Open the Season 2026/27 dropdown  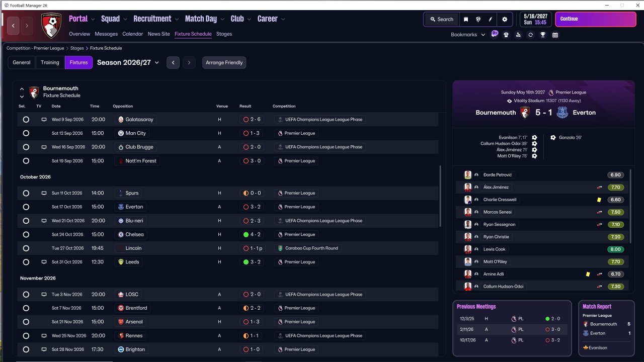pos(128,62)
